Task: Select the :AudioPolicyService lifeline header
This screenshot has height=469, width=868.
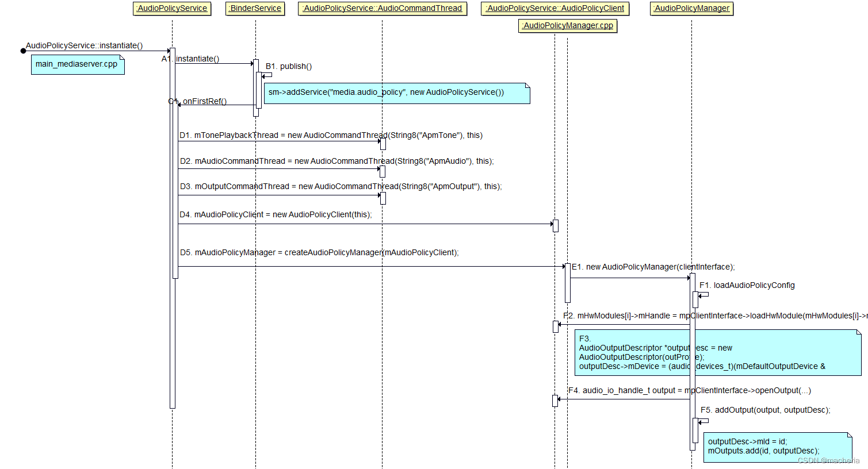Action: 172,8
